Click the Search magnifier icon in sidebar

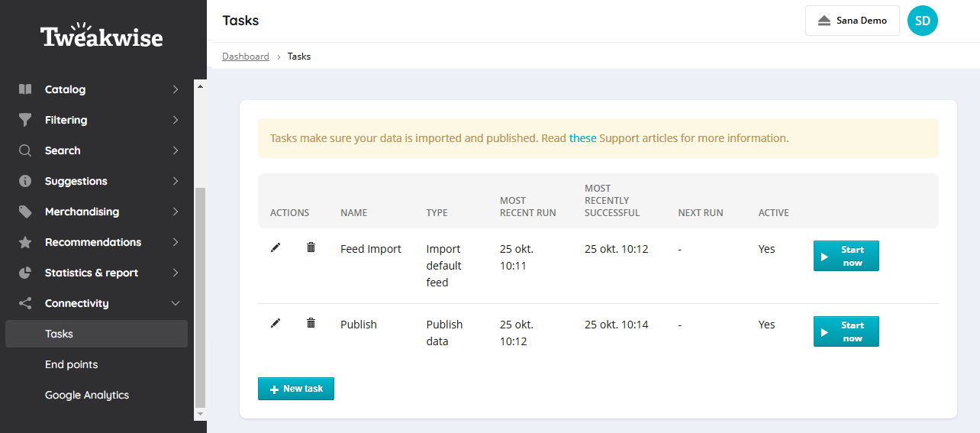(x=25, y=150)
